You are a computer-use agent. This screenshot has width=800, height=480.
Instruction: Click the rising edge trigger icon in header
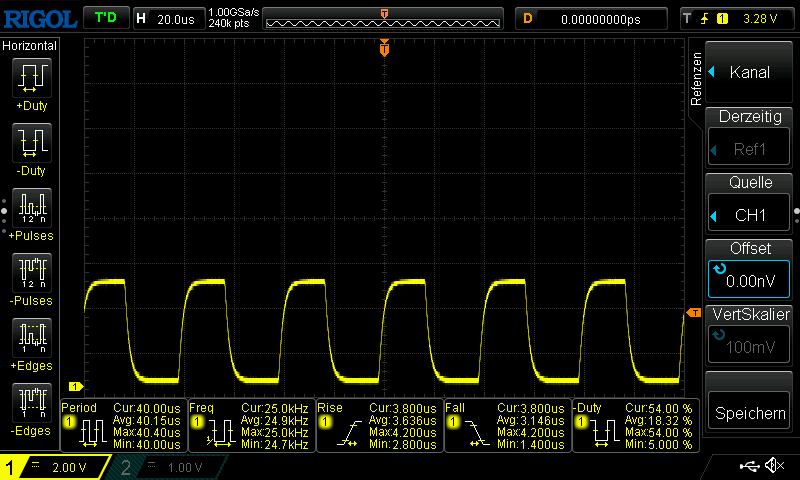point(705,19)
